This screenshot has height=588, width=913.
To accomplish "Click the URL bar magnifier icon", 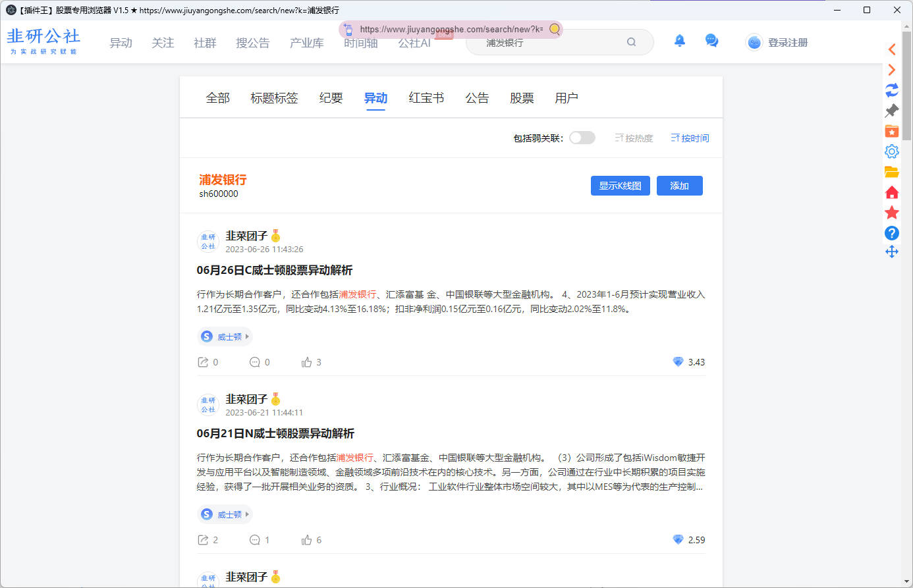I will tap(555, 29).
